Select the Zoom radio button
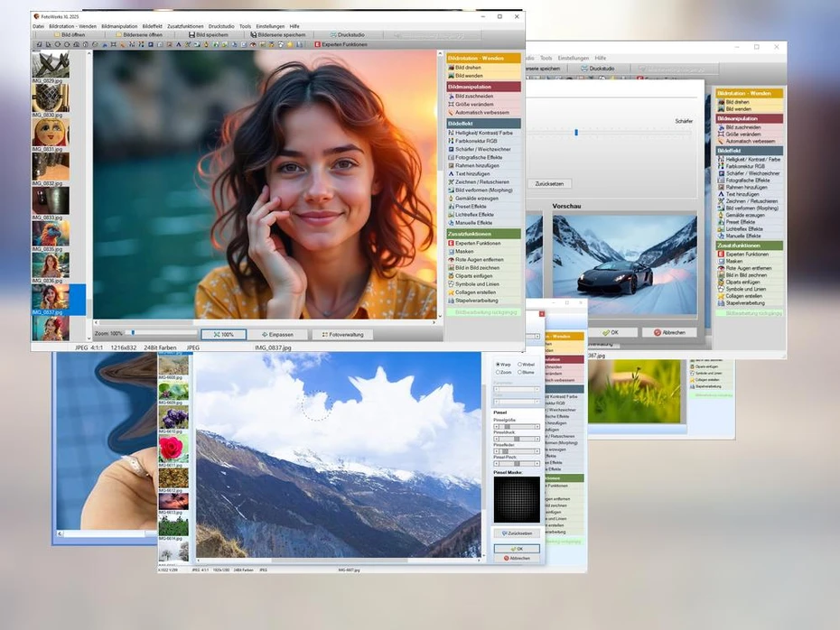This screenshot has height=630, width=840. [497, 372]
